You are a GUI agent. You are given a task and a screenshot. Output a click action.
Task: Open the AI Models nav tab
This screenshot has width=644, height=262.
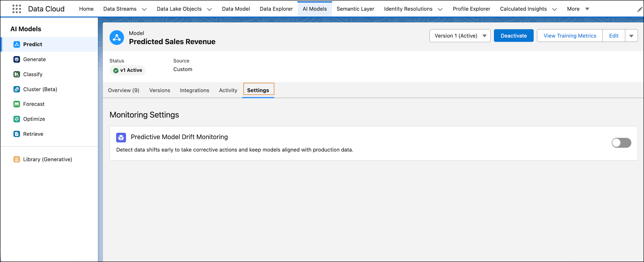pos(315,9)
